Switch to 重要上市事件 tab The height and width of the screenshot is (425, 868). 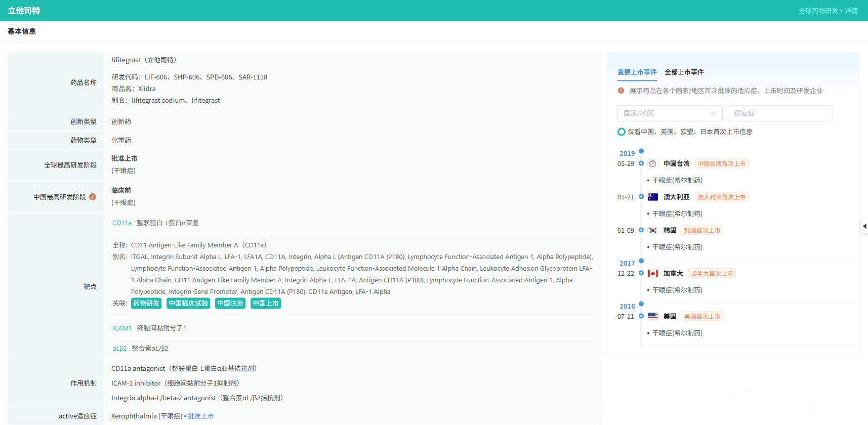point(637,72)
